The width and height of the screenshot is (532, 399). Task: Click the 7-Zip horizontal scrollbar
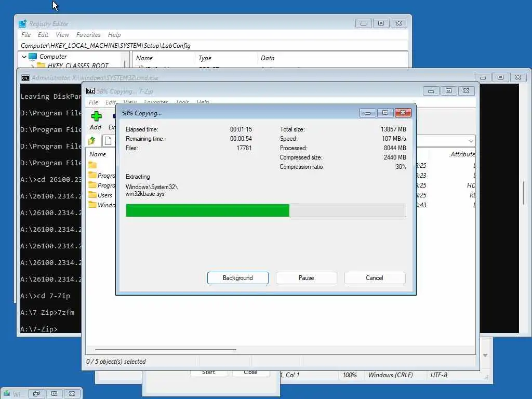point(166,349)
